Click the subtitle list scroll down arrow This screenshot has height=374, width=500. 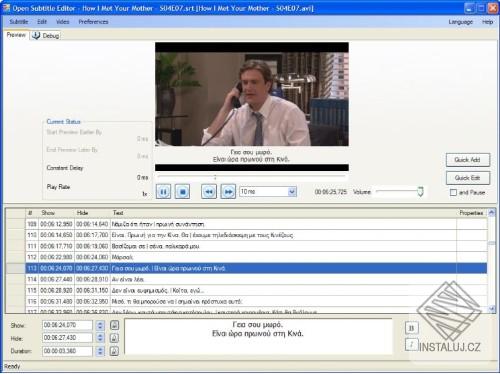(492, 309)
